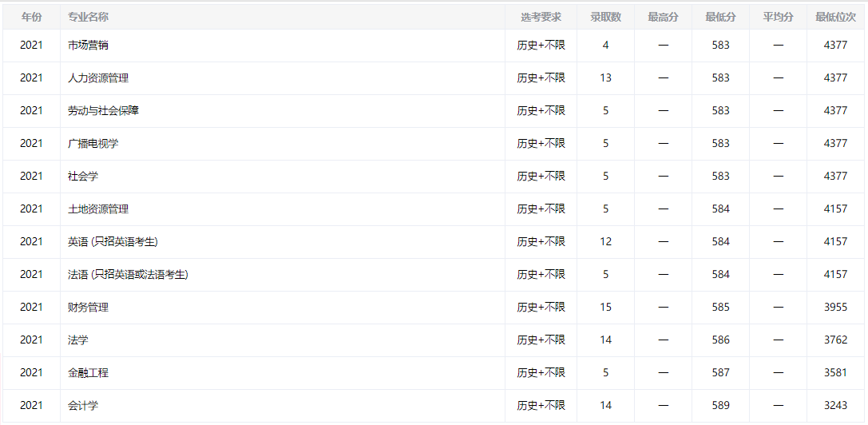Select 英语 (只招英语考生) major name
This screenshot has width=868, height=425.
[118, 242]
